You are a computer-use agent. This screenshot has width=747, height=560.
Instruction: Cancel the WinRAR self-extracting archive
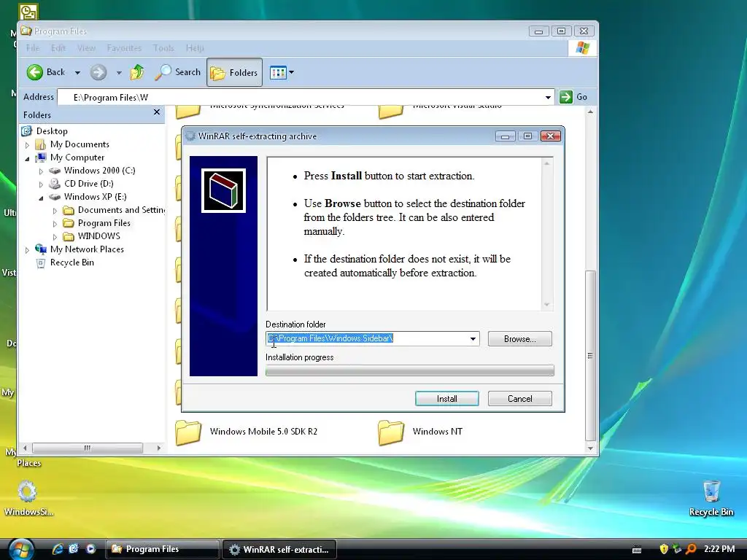pyautogui.click(x=519, y=399)
